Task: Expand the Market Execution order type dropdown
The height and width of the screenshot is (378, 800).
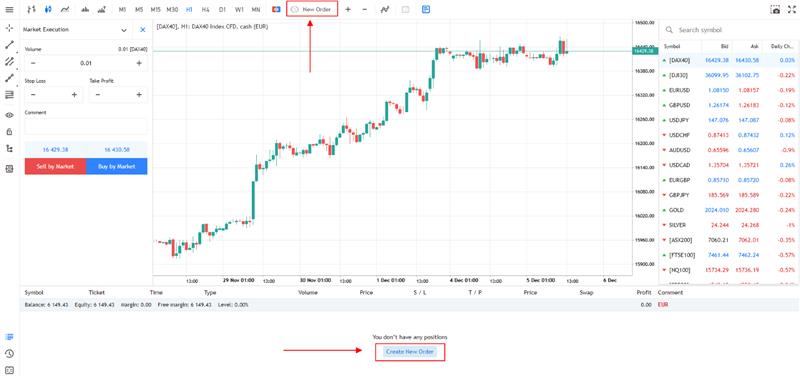Action: (x=124, y=30)
